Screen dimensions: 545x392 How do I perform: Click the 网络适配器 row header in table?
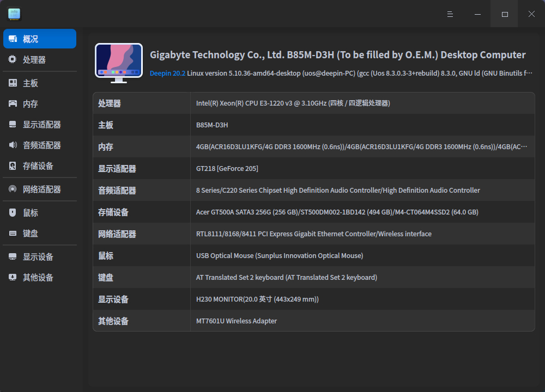(117, 234)
